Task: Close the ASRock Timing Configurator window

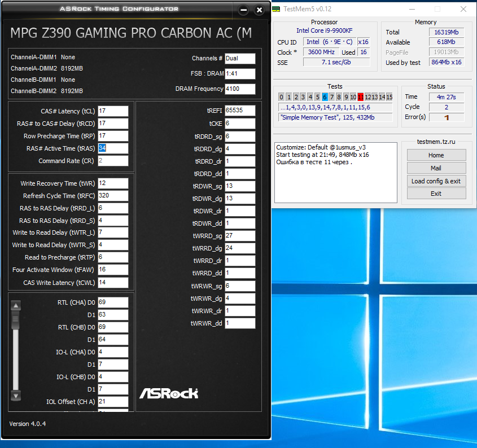Action: pyautogui.click(x=259, y=10)
